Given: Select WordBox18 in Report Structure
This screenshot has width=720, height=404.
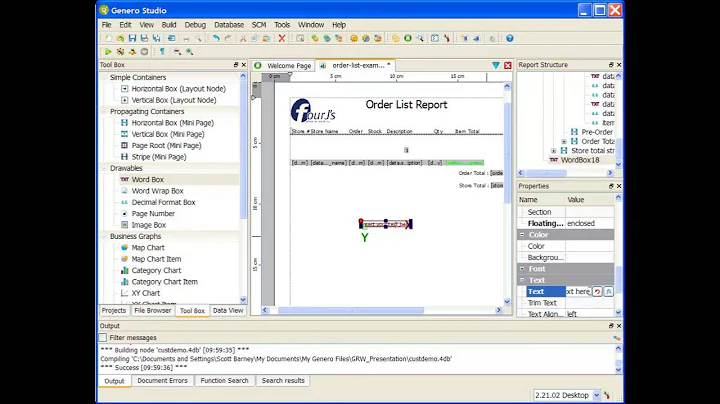Looking at the screenshot, I should coord(580,160).
